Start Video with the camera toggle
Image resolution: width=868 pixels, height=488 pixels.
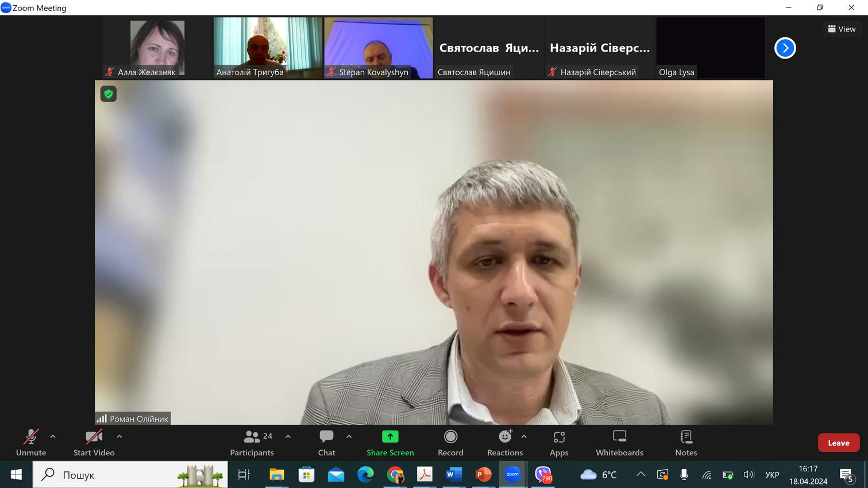94,443
